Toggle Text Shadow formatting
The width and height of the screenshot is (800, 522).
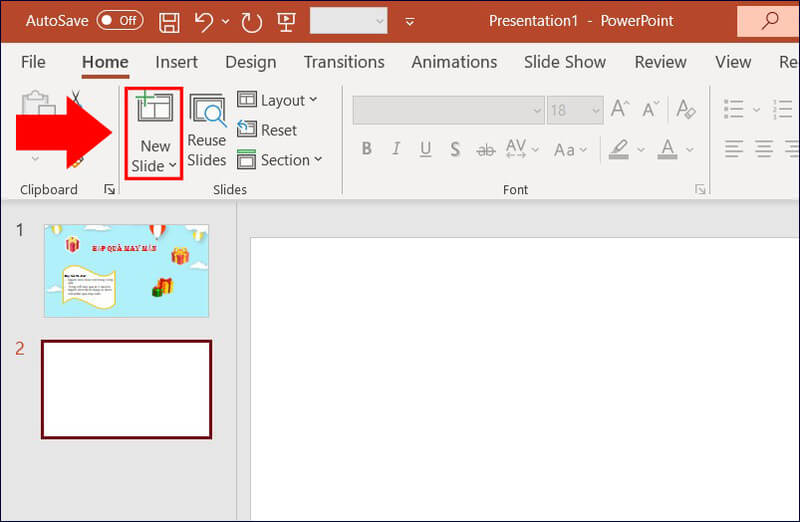point(455,149)
